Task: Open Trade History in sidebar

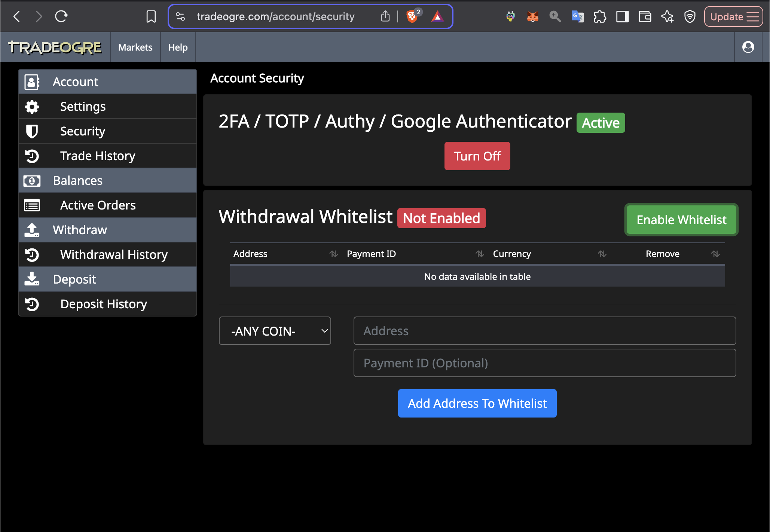Action: tap(108, 156)
